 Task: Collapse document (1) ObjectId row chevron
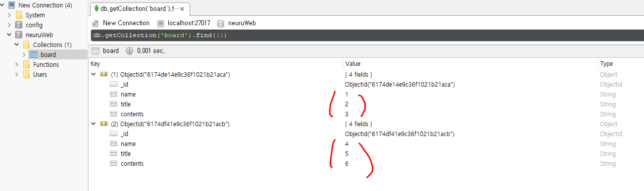click(94, 75)
